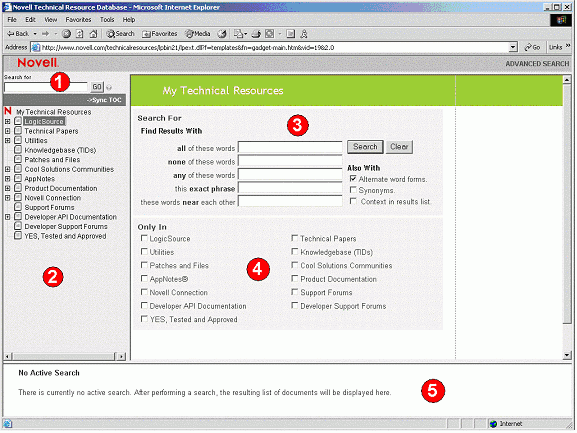Check the Product Documentation Only In checkbox
Screen dimensions: 577x433
(294, 278)
